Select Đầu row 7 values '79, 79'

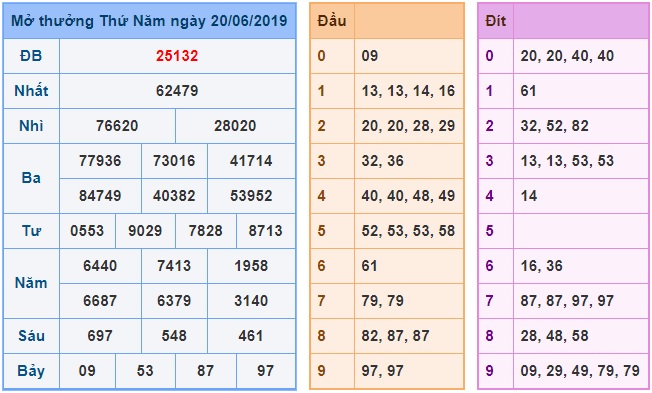[x=382, y=300]
